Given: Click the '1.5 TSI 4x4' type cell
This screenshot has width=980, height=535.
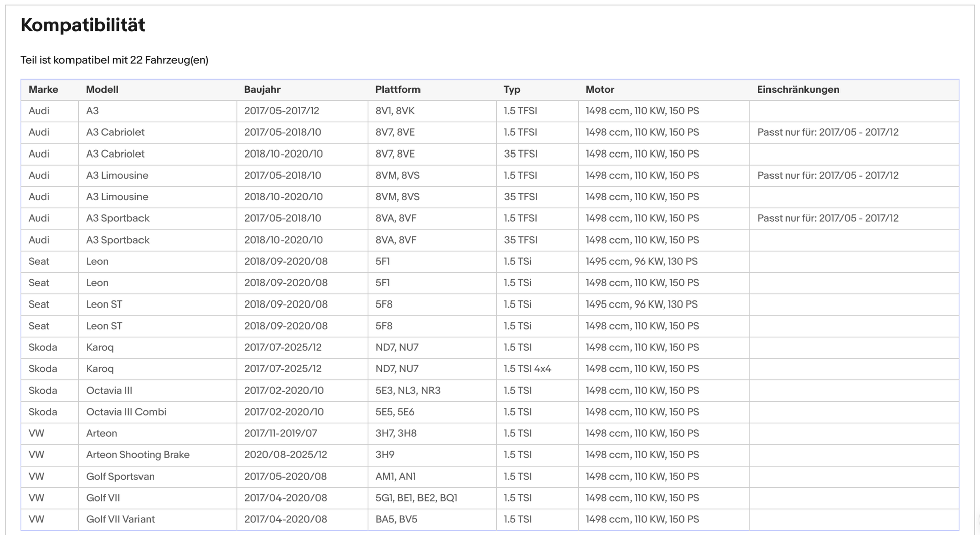Looking at the screenshot, I should (x=527, y=369).
